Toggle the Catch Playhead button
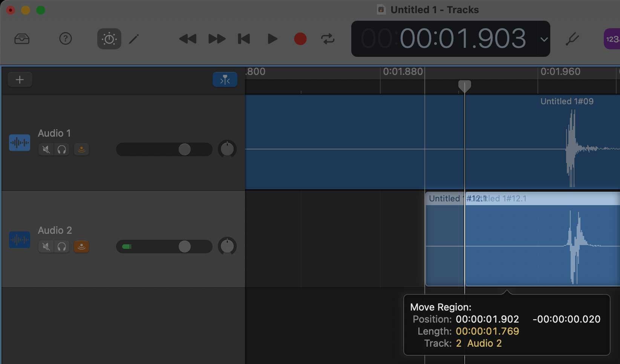This screenshot has height=364, width=620. pyautogui.click(x=225, y=80)
